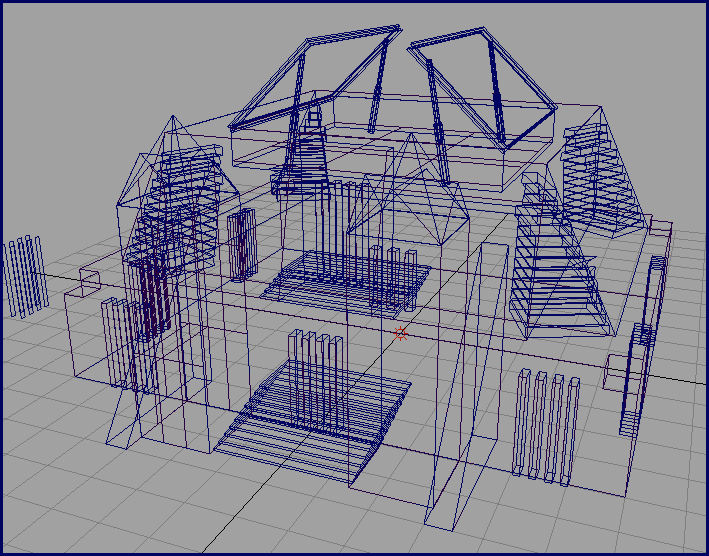Select the foreground pillar group at bottom right

click(x=547, y=426)
